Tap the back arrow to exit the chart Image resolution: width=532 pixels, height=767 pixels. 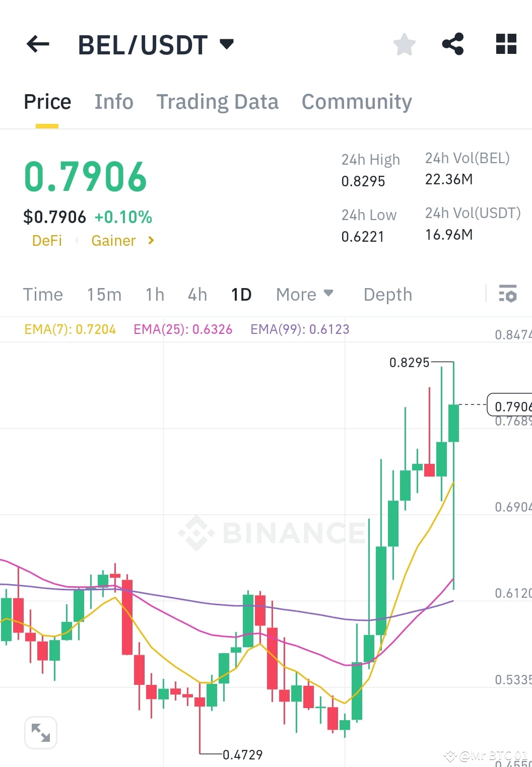tap(37, 44)
